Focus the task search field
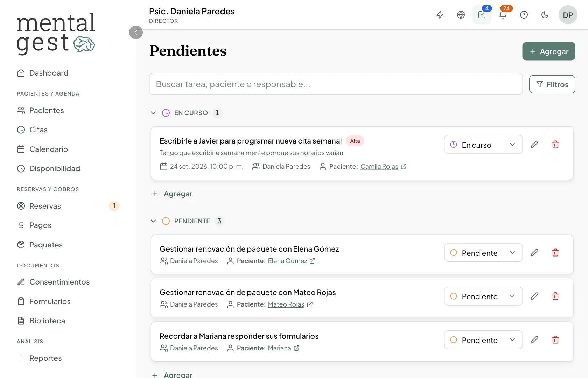The width and height of the screenshot is (588, 378). pyautogui.click(x=336, y=84)
